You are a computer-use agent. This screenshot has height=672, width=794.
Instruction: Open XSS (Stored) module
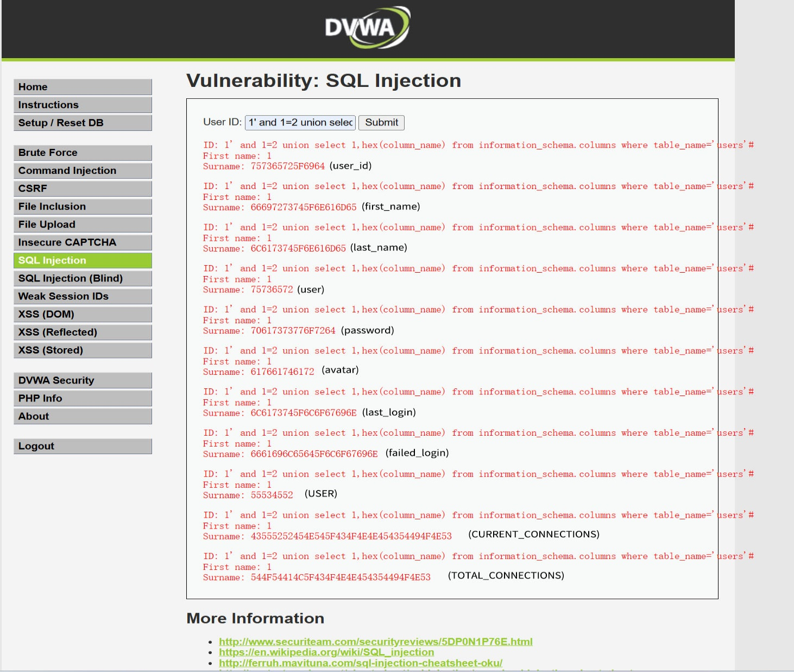(83, 350)
